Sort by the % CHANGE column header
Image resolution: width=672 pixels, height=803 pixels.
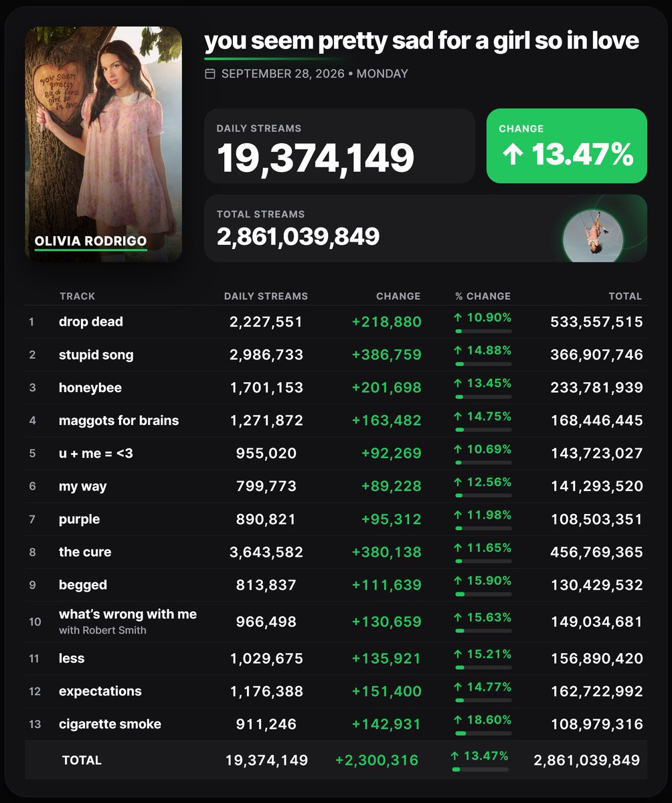(x=483, y=296)
